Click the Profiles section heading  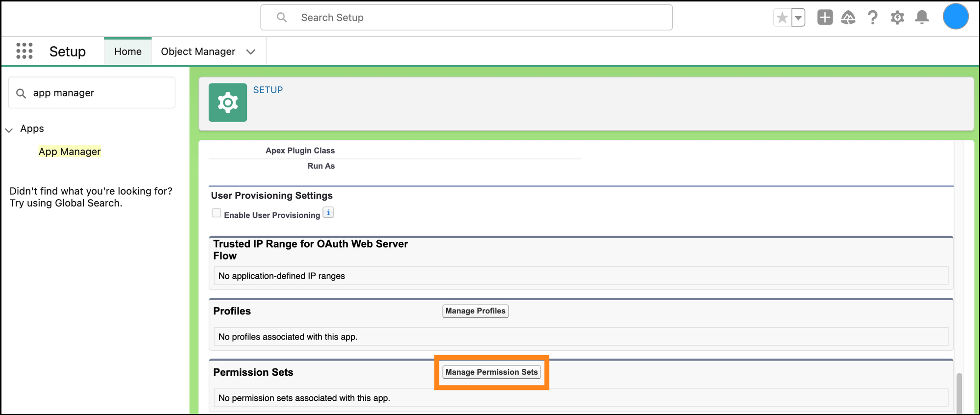pyautogui.click(x=232, y=311)
